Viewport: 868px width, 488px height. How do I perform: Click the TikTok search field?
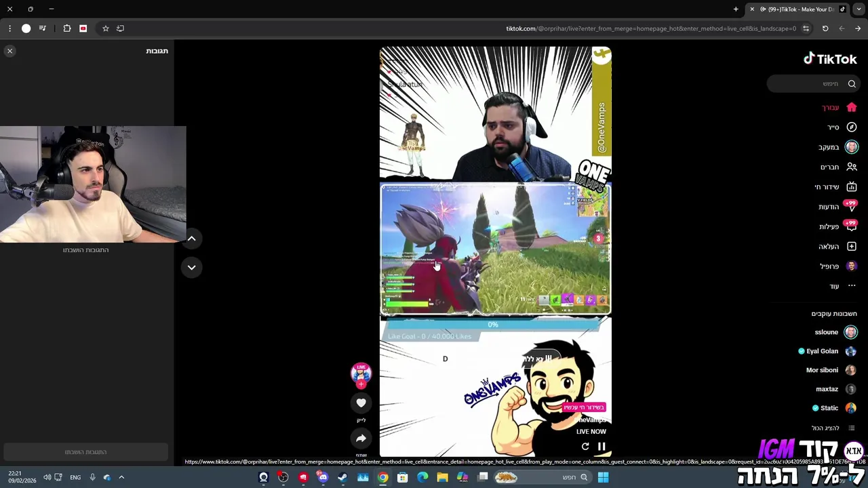[x=814, y=83]
